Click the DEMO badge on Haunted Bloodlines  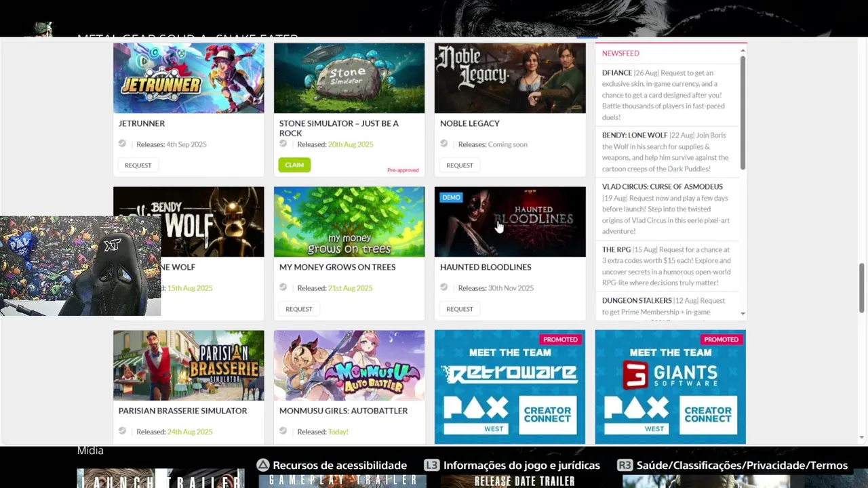[x=451, y=197]
